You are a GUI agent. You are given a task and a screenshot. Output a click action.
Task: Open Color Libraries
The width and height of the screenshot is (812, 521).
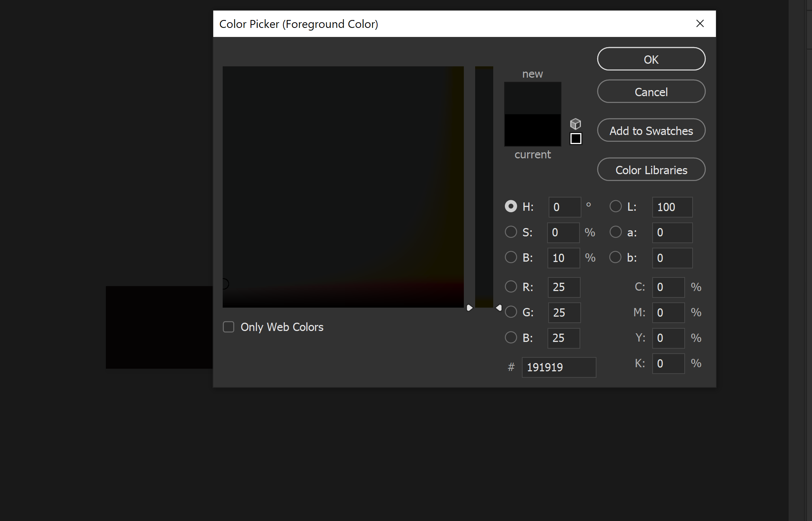point(651,170)
